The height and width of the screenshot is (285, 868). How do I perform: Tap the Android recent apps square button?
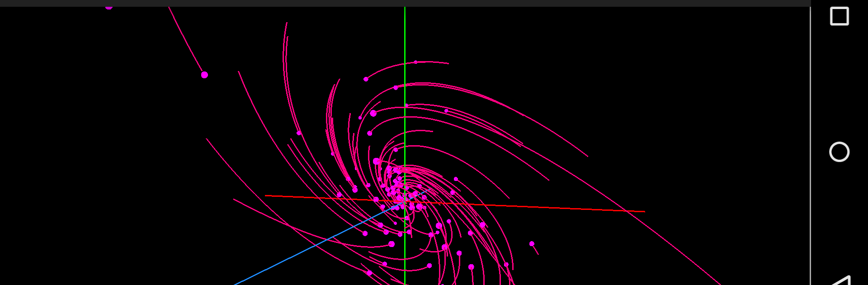click(840, 16)
